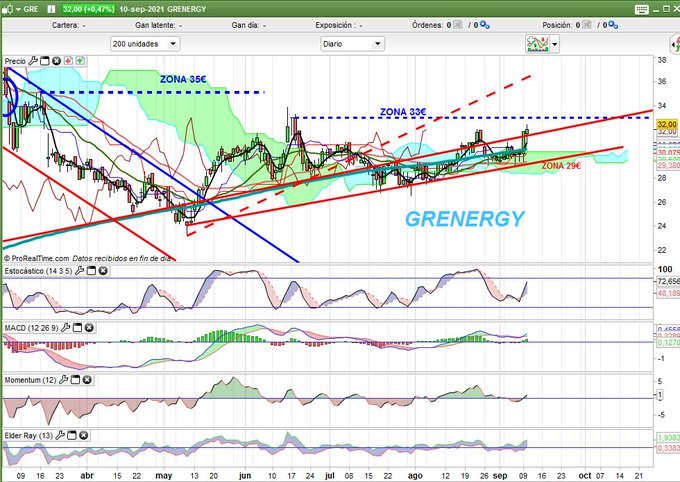This screenshot has height=482, width=680.
Task: Click the green arrow icon beside Precio
Action: pos(80,61)
